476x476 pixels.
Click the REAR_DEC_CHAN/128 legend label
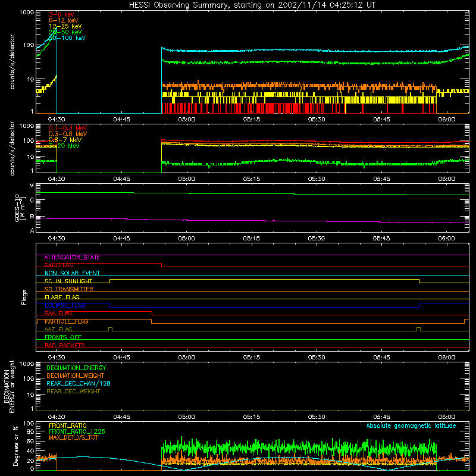pos(79,384)
